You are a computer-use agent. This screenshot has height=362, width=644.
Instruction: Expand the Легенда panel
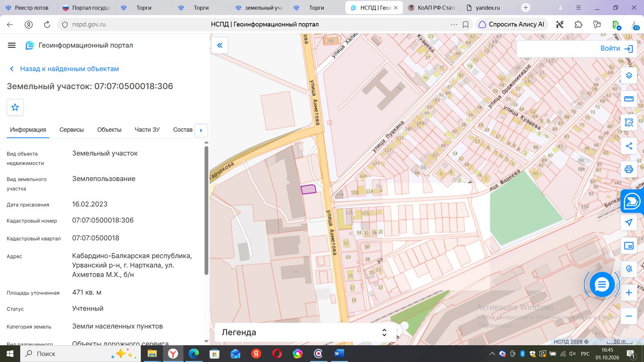(x=304, y=332)
